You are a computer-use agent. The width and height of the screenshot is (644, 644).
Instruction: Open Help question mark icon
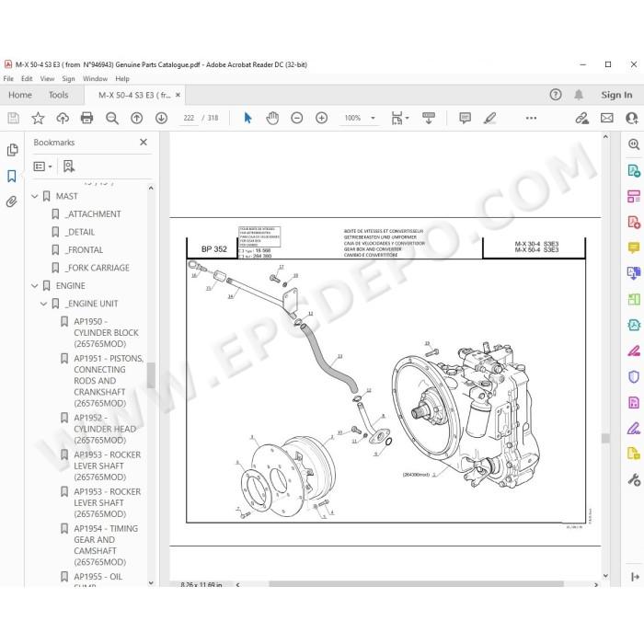(556, 95)
